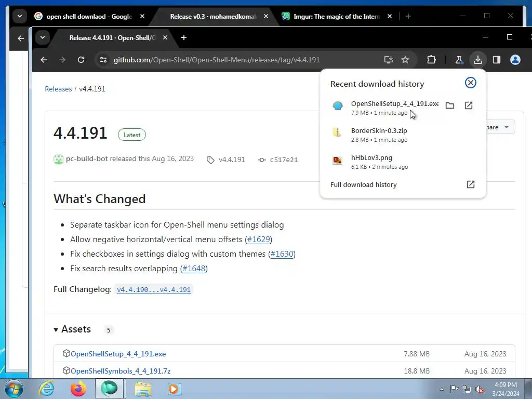This screenshot has width=532, height=399.
Task: Click the address bar URL
Action: pos(217,60)
